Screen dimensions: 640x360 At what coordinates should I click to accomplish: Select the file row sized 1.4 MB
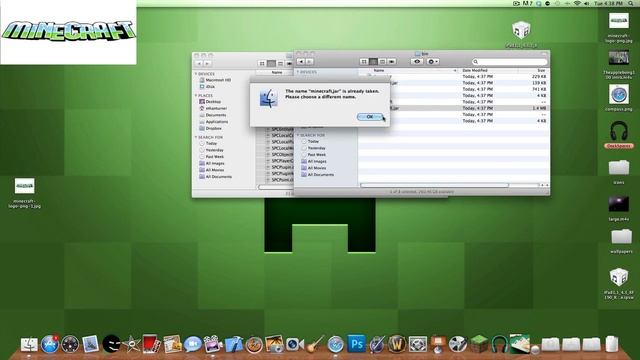coord(454,108)
